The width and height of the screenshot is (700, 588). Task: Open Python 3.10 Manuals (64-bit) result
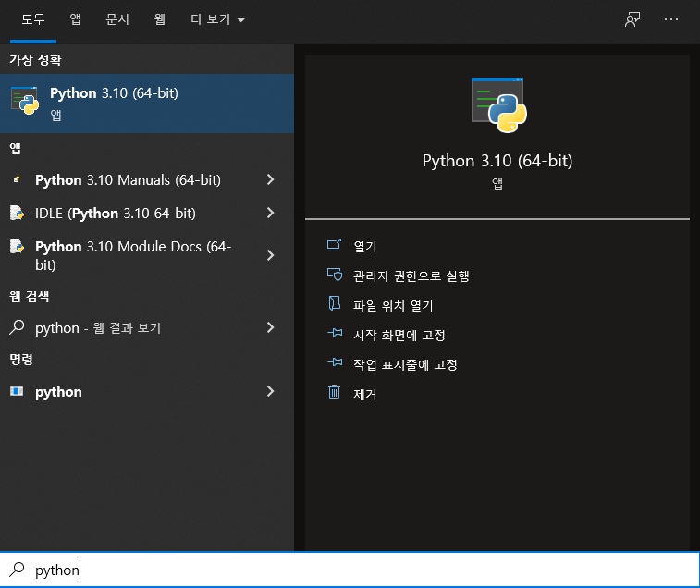click(128, 180)
